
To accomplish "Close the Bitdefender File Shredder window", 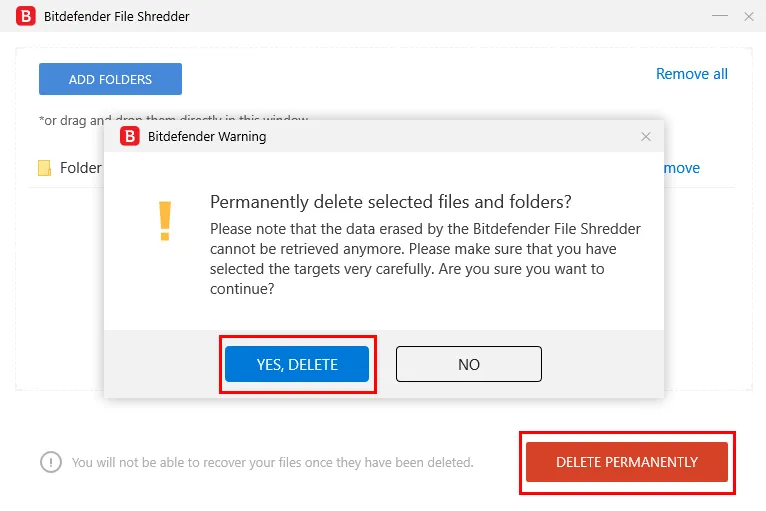I will [x=749, y=17].
